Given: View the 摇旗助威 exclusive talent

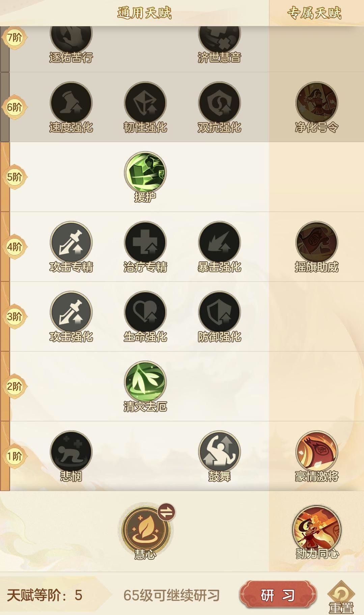Looking at the screenshot, I should tap(317, 242).
